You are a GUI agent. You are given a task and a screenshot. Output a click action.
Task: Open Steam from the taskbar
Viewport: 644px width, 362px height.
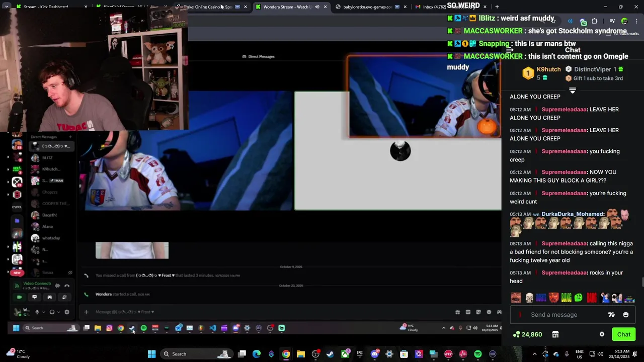pos(330,354)
